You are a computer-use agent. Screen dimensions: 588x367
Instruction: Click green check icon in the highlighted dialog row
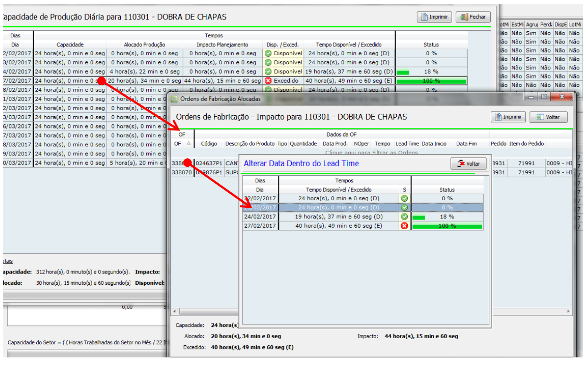[404, 208]
